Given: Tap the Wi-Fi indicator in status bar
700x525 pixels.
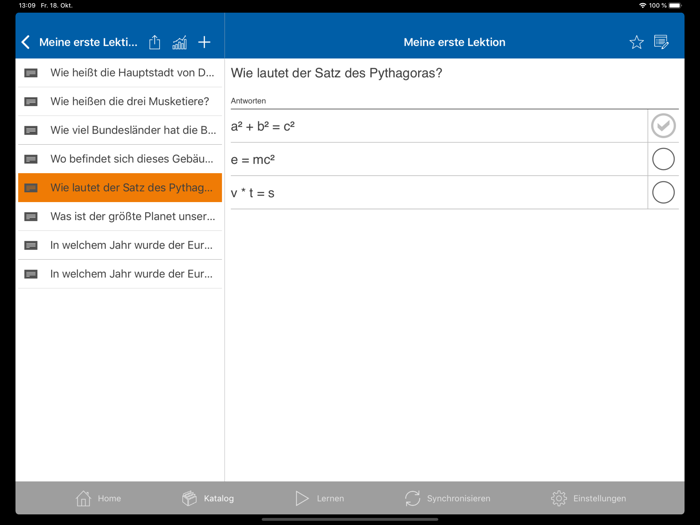Looking at the screenshot, I should coord(642,5).
